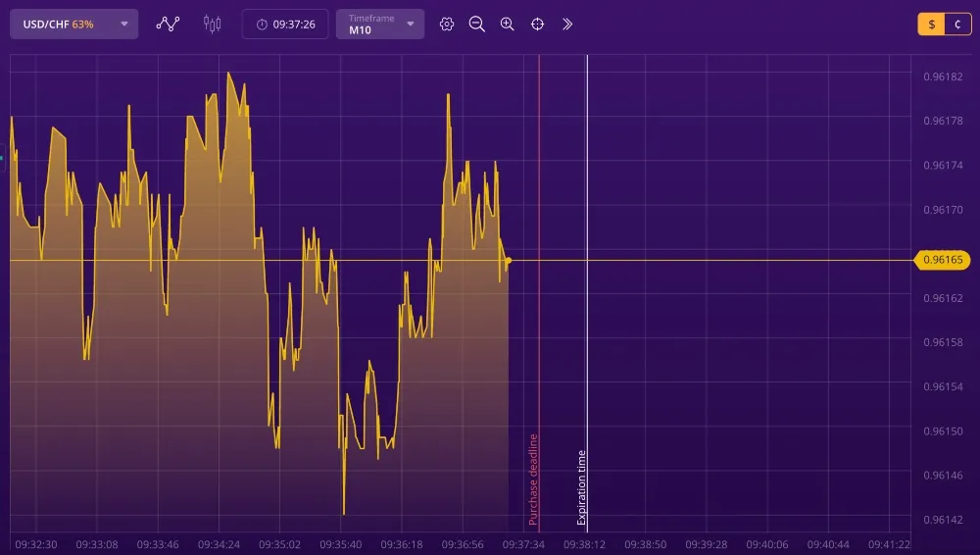The width and height of the screenshot is (980, 555).
Task: Toggle currency display to dollars
Action: click(x=931, y=25)
